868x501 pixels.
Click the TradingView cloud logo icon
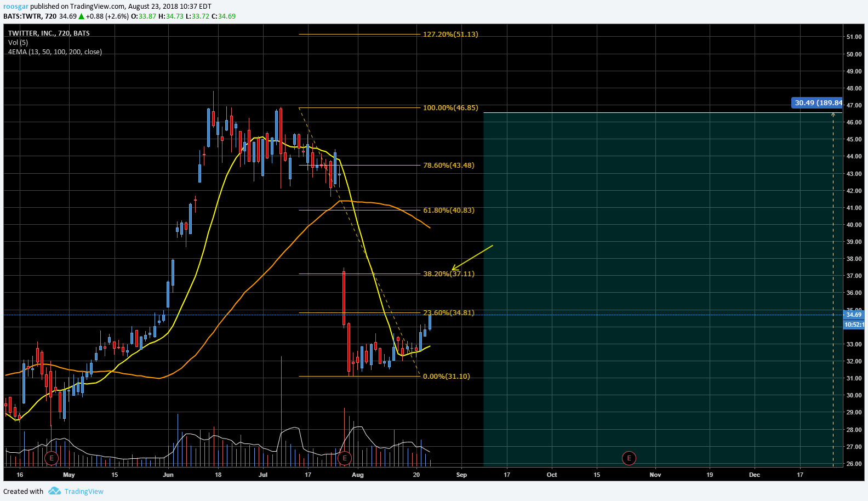[x=54, y=491]
